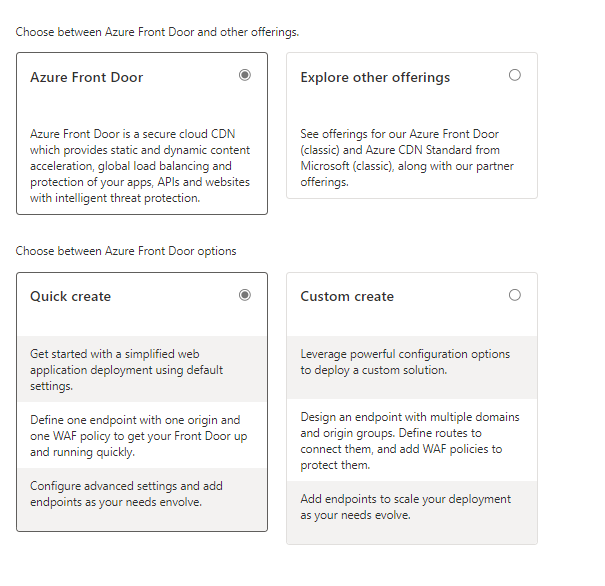Click 'Add endpoints to scale your deployment' row
Screen dimensions: 605x586
pyautogui.click(x=411, y=506)
